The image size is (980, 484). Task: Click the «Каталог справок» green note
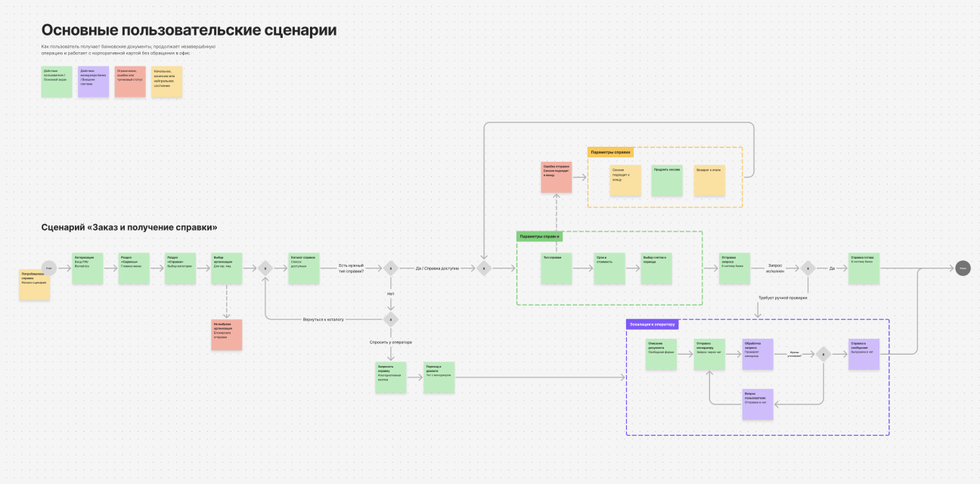(x=304, y=268)
